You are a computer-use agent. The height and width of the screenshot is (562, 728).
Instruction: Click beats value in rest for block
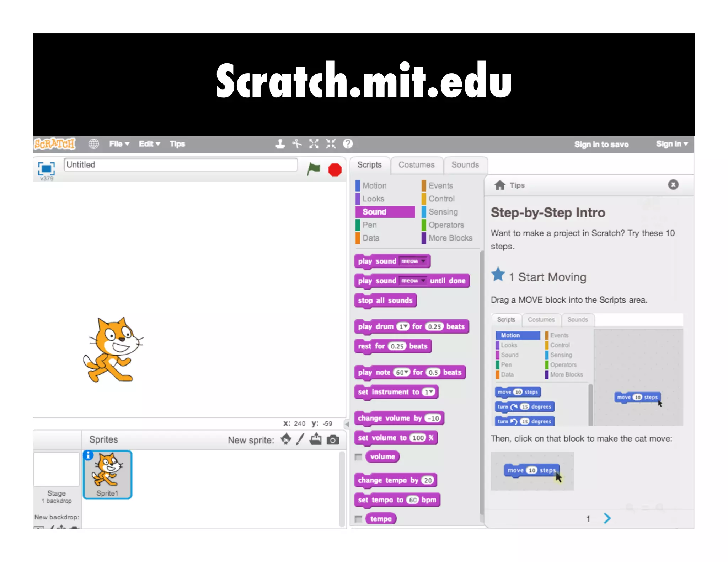[397, 346]
